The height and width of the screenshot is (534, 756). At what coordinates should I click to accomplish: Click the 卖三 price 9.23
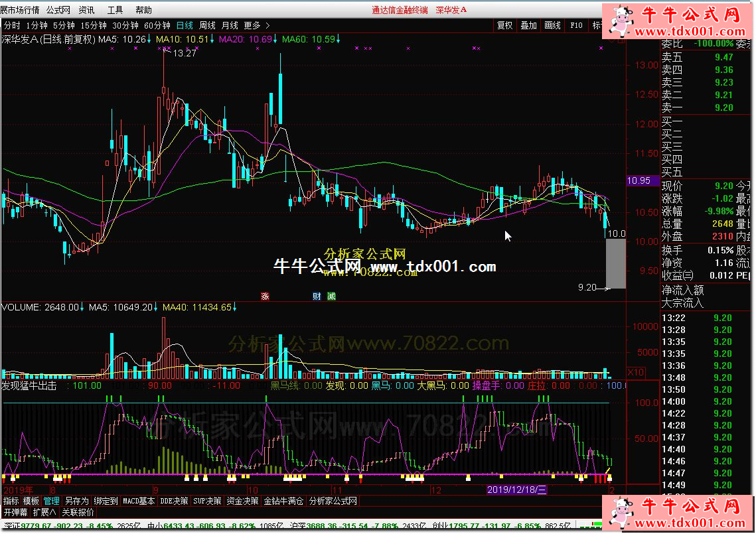723,82
